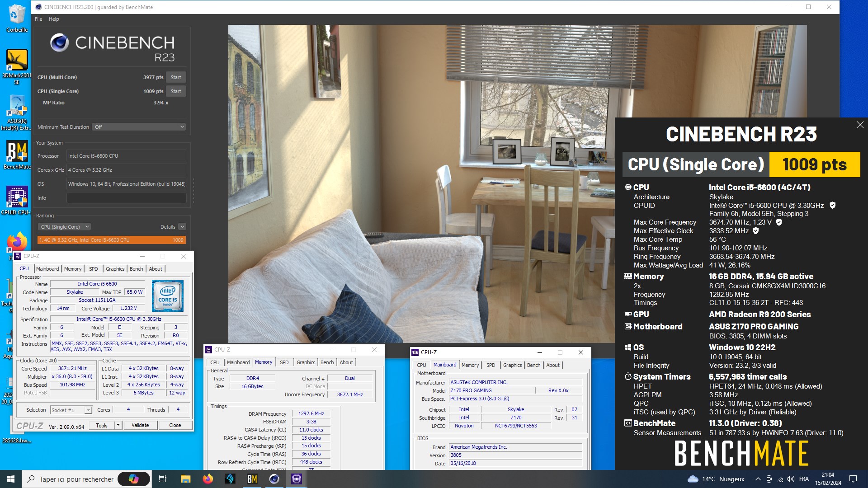Select the orange i5-6600 ranking entry
The width and height of the screenshot is (868, 488).
click(x=111, y=240)
